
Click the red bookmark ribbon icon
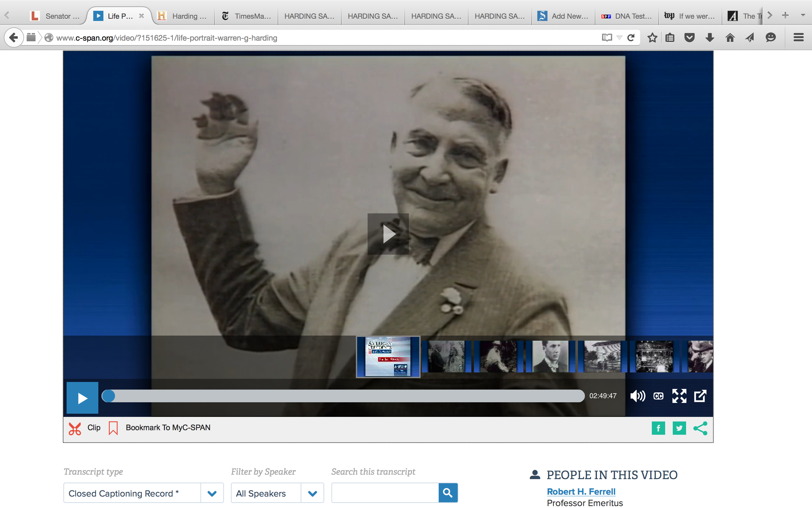click(113, 428)
